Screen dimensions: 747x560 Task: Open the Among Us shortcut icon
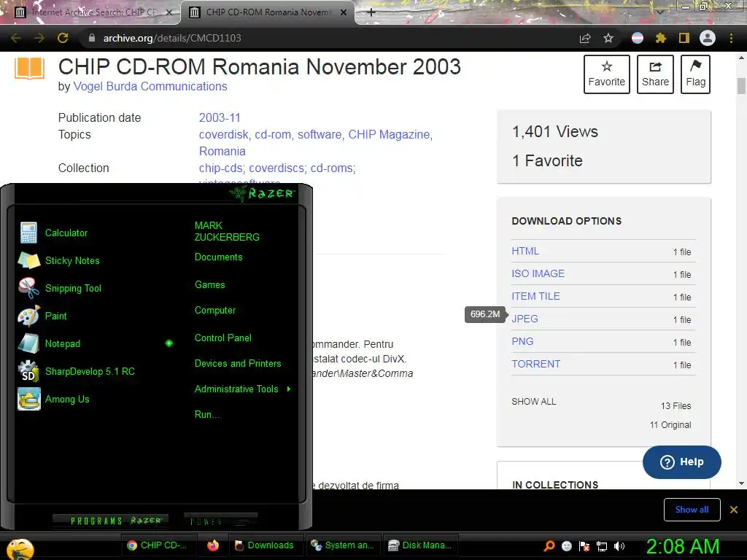pyautogui.click(x=28, y=399)
